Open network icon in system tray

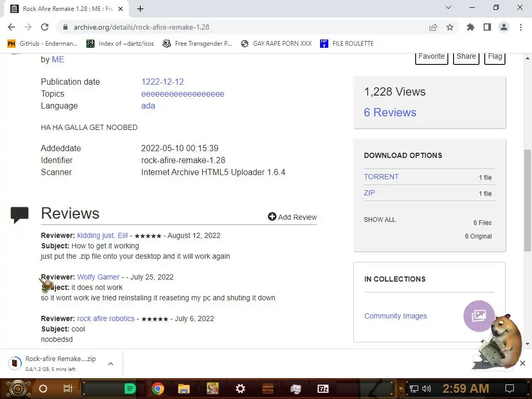point(414,389)
